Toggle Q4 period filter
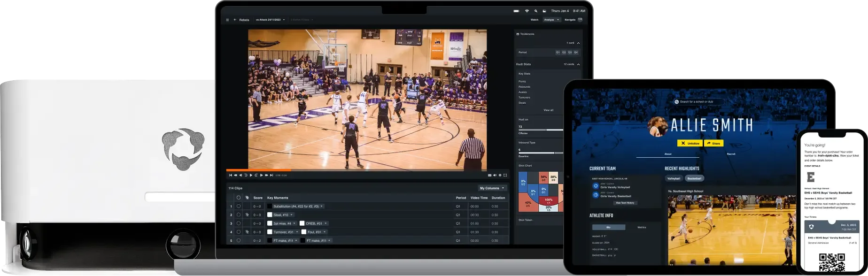Image resolution: width=868 pixels, height=276 pixels. [576, 53]
